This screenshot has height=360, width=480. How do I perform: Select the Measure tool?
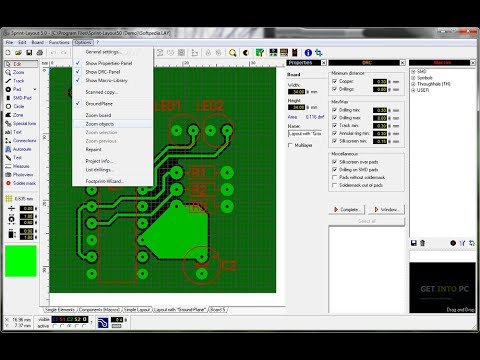tap(17, 166)
